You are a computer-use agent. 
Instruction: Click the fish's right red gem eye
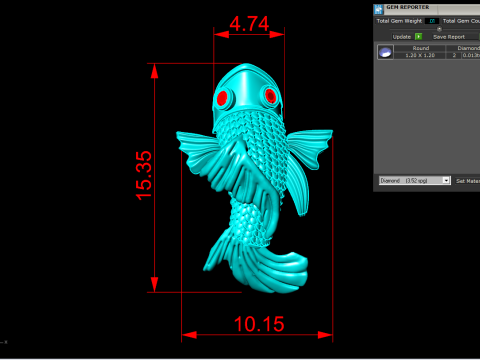(270, 96)
